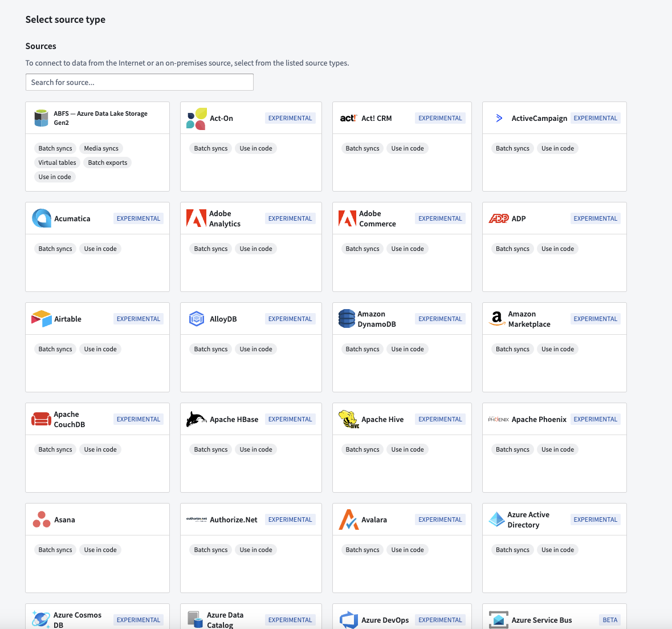Viewport: 672px width, 629px height.
Task: Click the BETA badge on Azure Service Bus
Action: (x=610, y=620)
